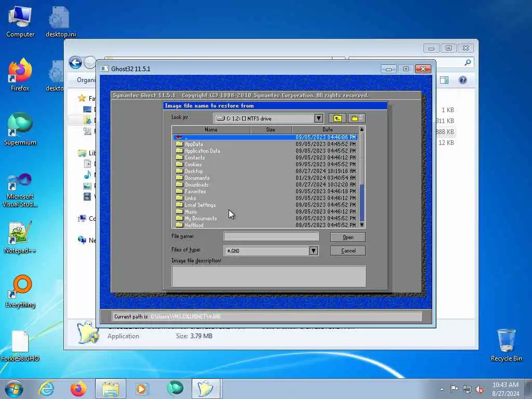Switch to Ghost32 taskbar button
Screen dimensions: 532x399
pyautogui.click(x=207, y=389)
